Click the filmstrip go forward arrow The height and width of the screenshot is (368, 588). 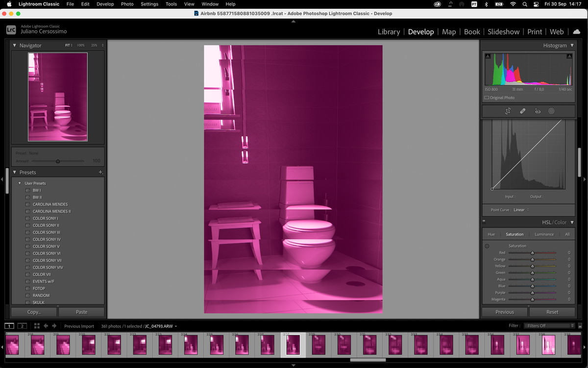coord(54,326)
